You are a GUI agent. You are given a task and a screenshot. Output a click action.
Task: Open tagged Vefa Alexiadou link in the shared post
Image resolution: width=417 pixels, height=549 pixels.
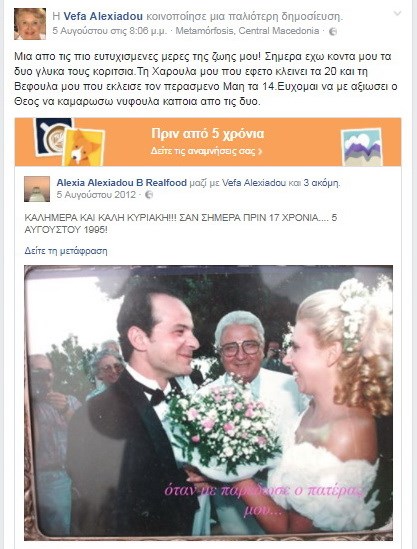point(254,183)
